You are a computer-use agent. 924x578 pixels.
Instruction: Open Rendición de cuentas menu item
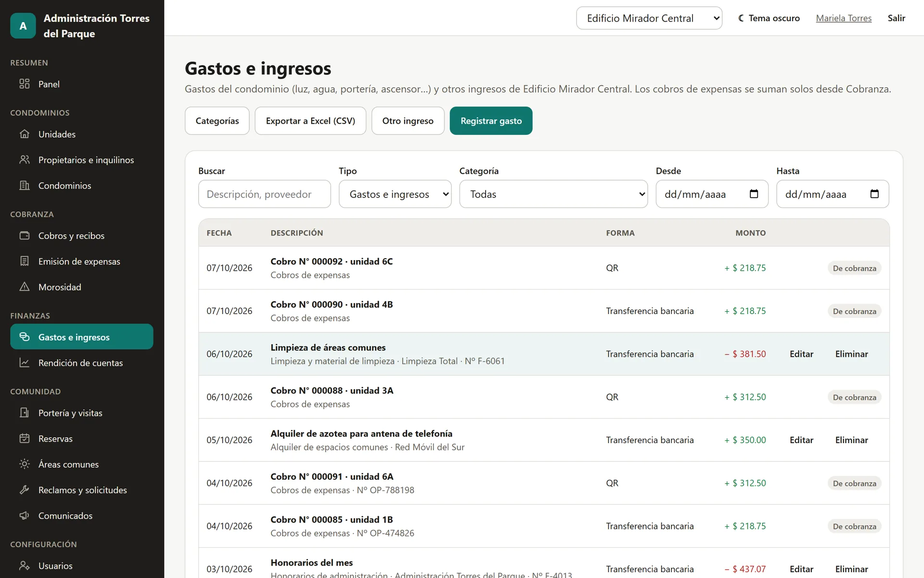(x=82, y=363)
